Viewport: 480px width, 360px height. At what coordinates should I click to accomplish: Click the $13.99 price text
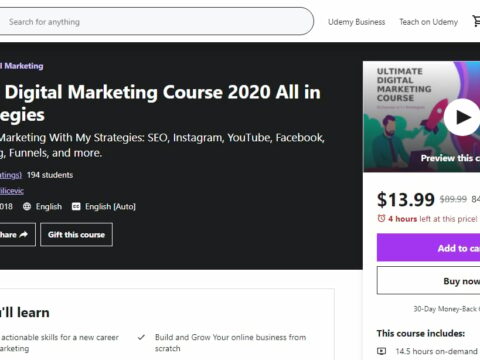point(406,199)
